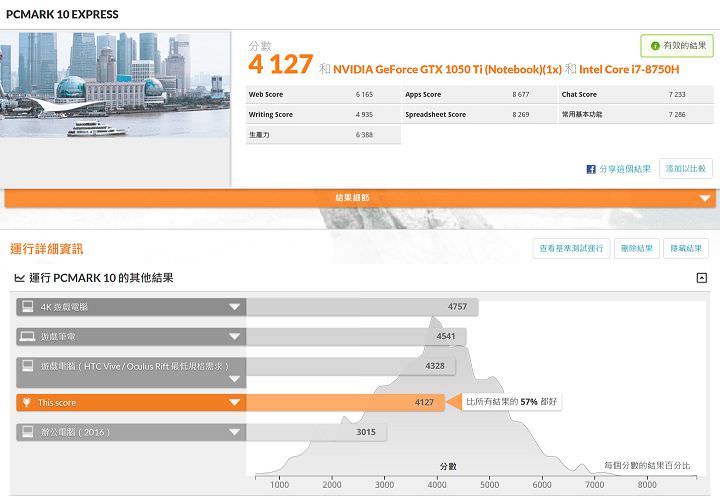This screenshot has width=720, height=501.
Task: Click the green valid result info icon
Action: click(x=654, y=46)
